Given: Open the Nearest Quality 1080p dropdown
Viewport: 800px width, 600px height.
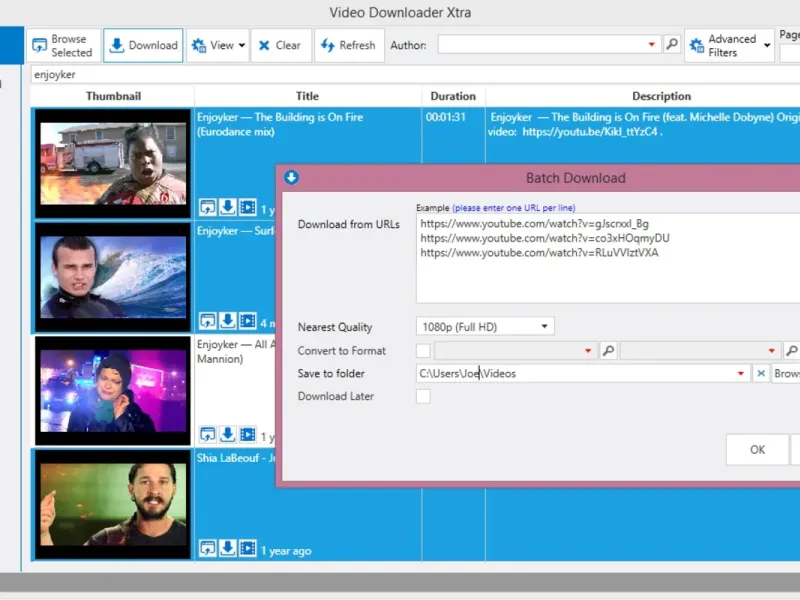Looking at the screenshot, I should pyautogui.click(x=485, y=327).
